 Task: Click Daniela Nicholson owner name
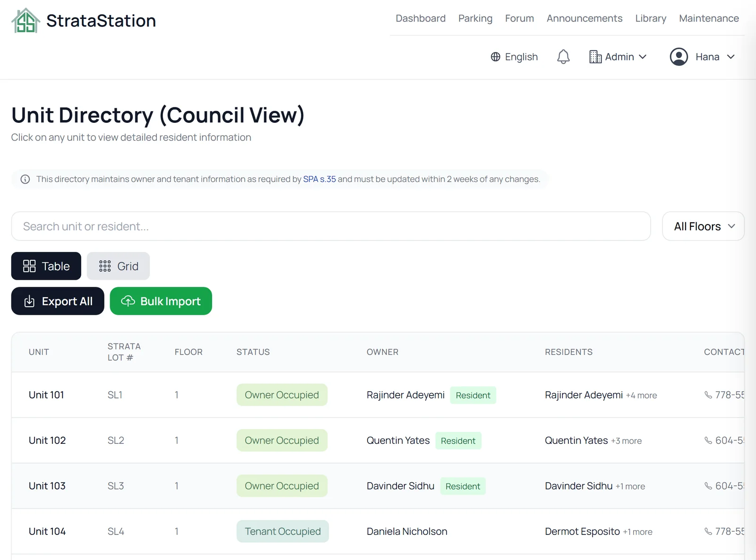point(407,531)
